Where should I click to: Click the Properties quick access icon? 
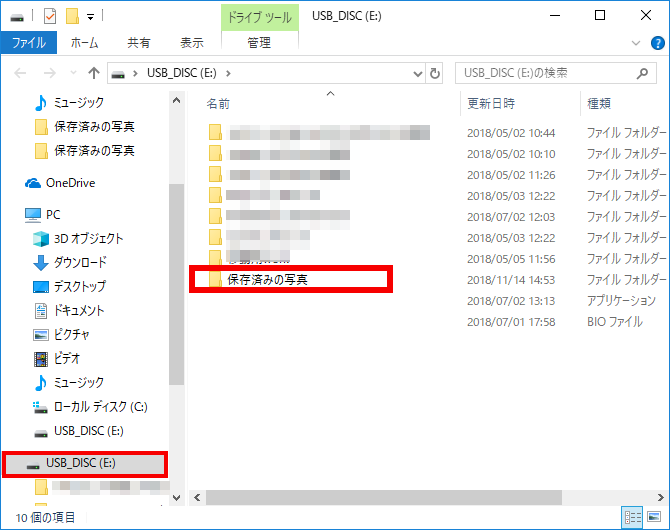coord(50,17)
